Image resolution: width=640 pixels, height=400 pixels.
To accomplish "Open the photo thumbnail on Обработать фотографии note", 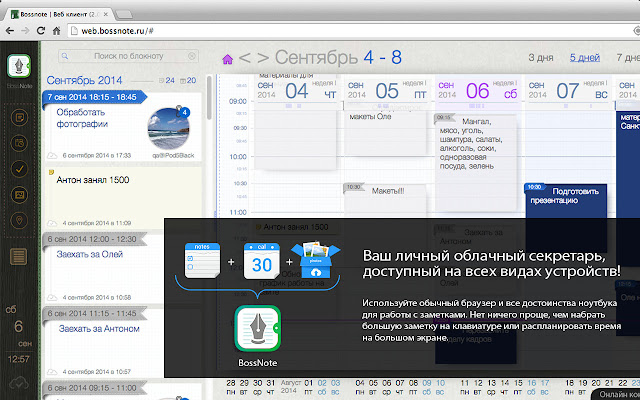I will tap(168, 128).
